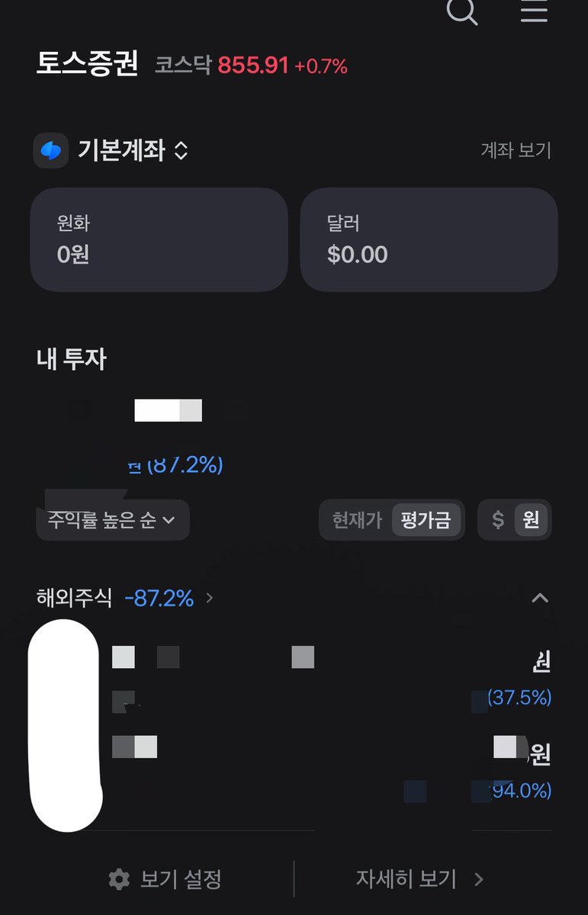The image size is (588, 915).
Task: Tap the chevron after 해외주식 -87.2%
Action: pos(210,599)
